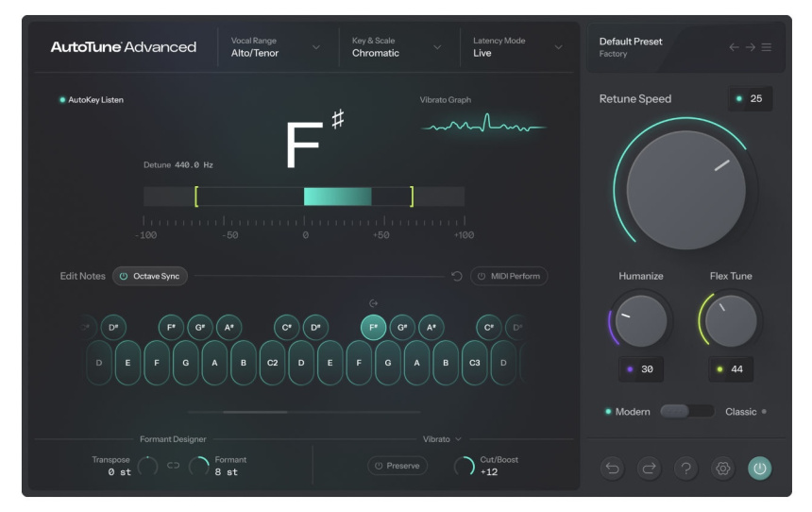Viewport: 812px width, 512px height.
Task: Click the Formant Designer heading
Action: (x=173, y=439)
